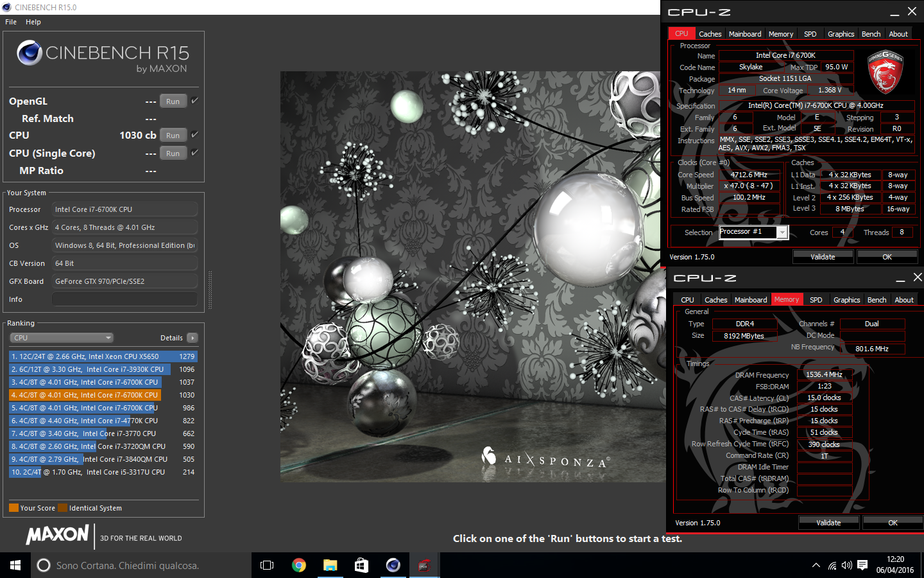Viewport: 924px width, 578px height.
Task: Open Task View from taskbar
Action: (x=267, y=565)
